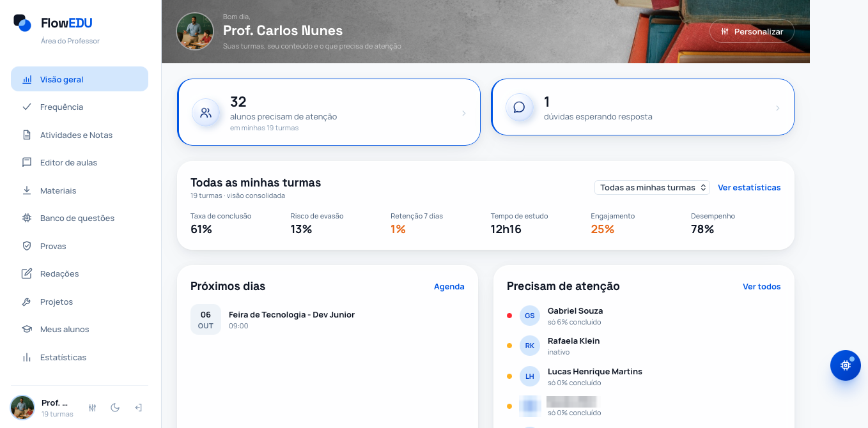Viewport: 868px width, 428px height.
Task: Click the profile avatar at sidebar bottom
Action: pos(22,408)
